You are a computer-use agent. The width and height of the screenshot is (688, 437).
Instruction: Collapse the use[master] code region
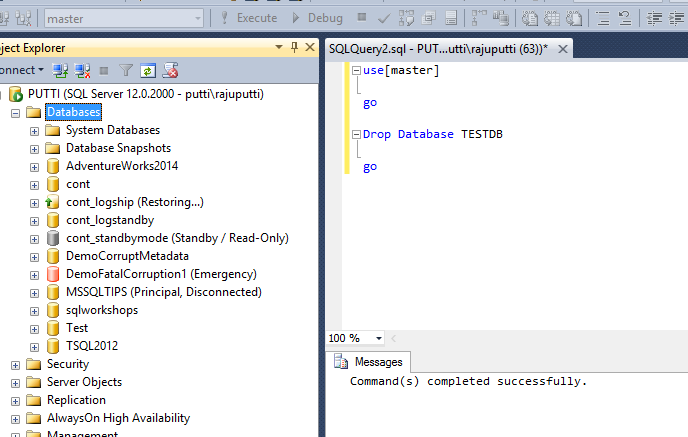click(x=356, y=70)
